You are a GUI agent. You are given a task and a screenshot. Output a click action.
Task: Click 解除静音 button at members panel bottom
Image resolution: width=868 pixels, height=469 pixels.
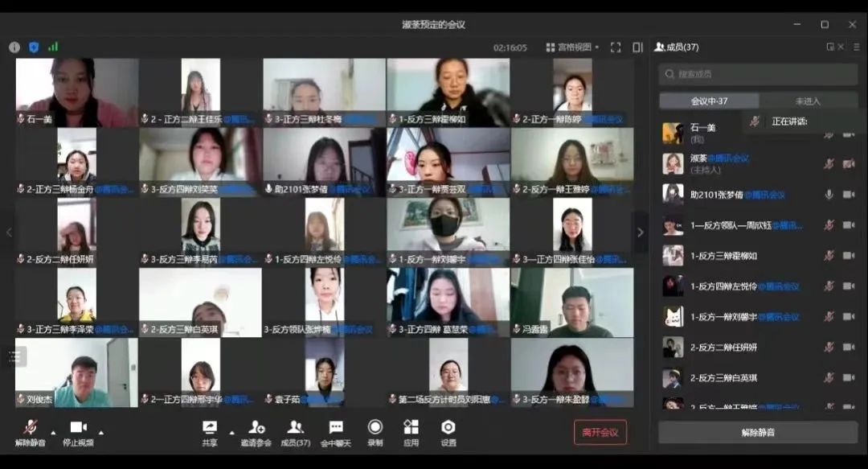coord(757,433)
